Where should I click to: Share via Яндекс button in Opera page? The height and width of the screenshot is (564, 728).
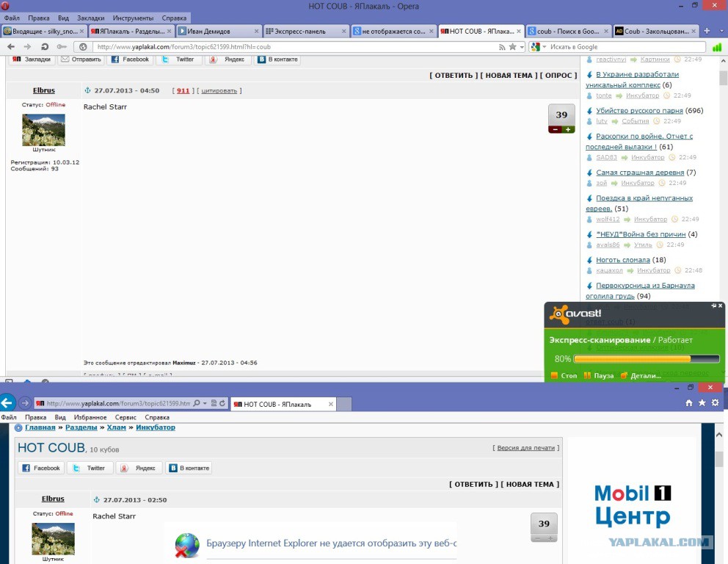228,59
